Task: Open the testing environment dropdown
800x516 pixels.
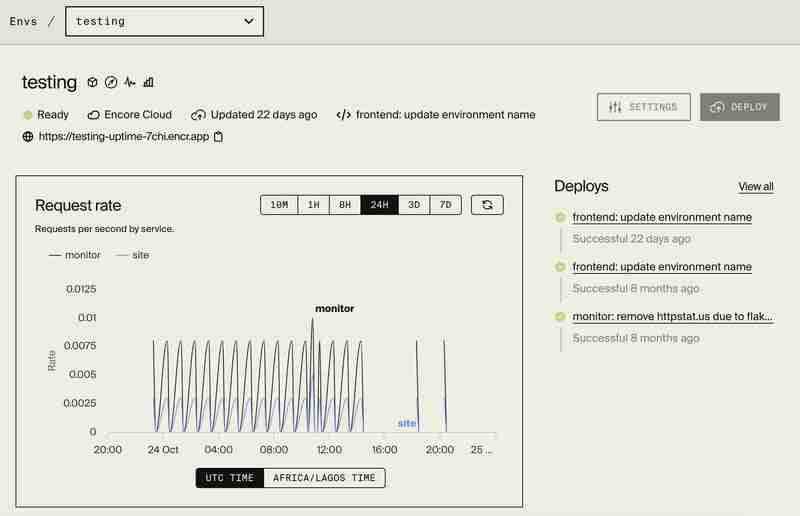Action: (164, 21)
